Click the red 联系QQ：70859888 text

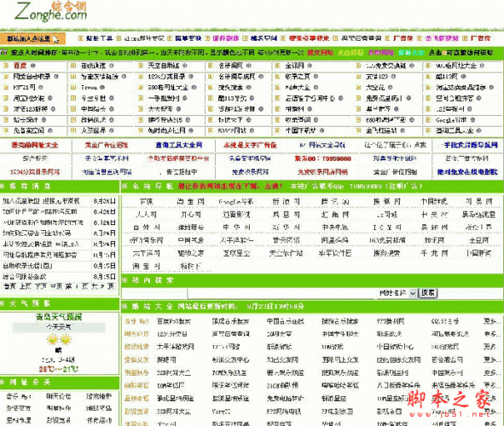coord(322,158)
